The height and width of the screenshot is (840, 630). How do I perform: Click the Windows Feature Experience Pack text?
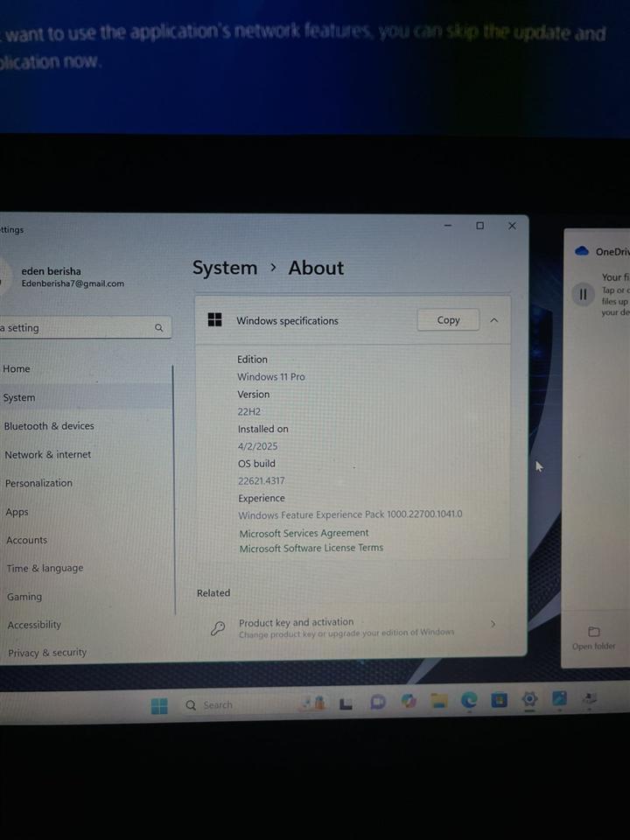(350, 514)
